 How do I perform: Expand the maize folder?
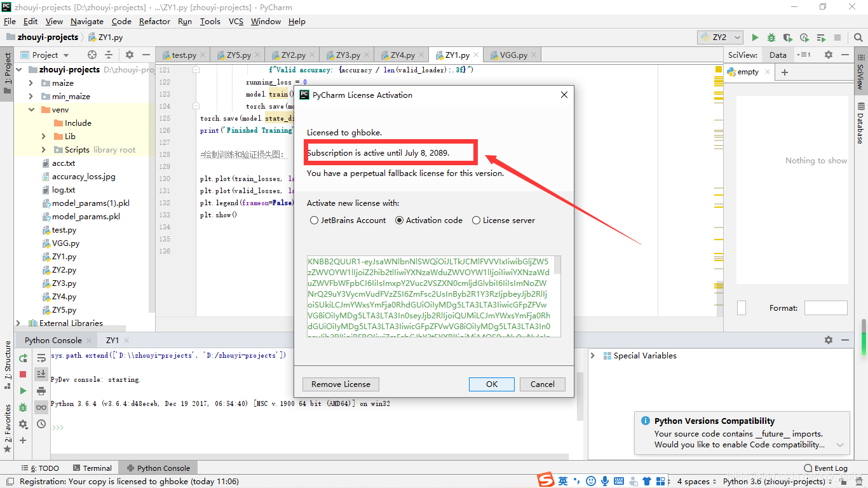point(31,83)
